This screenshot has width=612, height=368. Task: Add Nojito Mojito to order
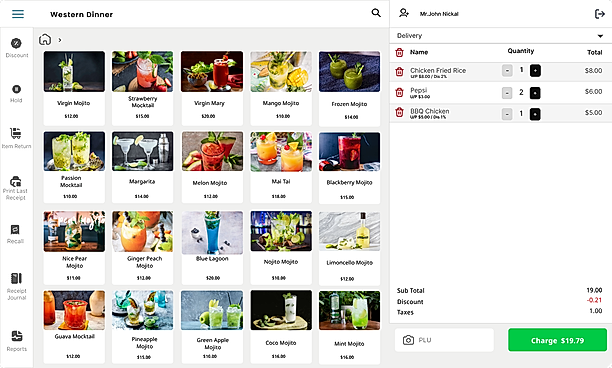281,247
